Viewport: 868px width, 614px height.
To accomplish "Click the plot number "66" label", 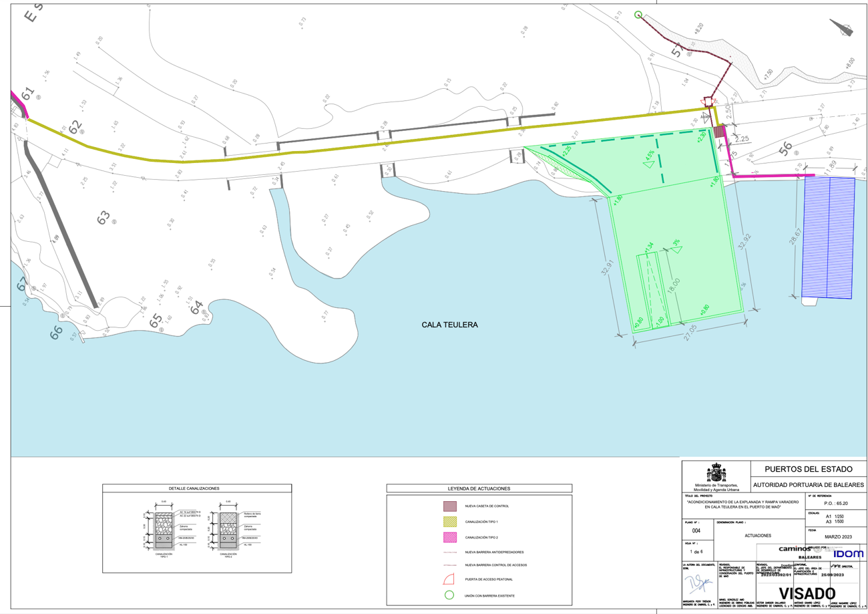I will tap(57, 332).
